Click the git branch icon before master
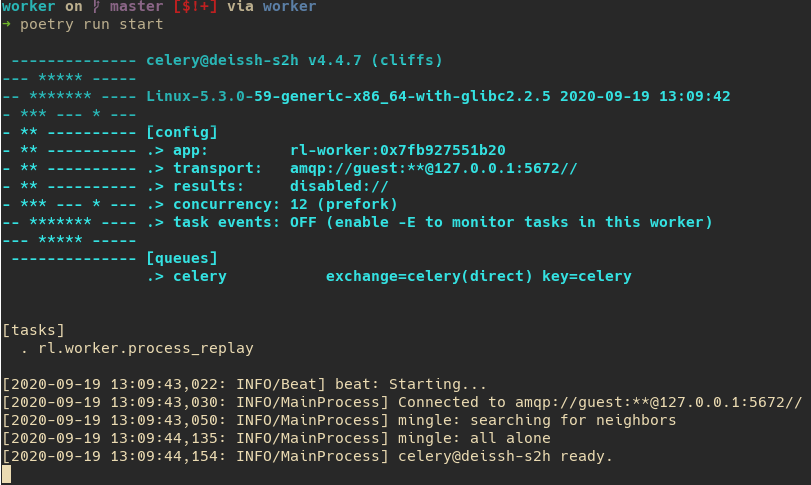Image resolution: width=811 pixels, height=485 pixels. click(96, 7)
